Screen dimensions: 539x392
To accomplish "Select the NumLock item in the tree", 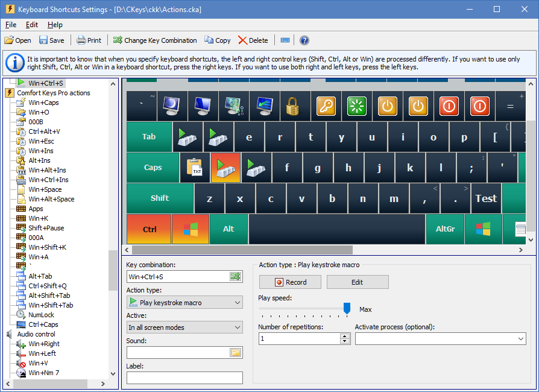I will point(41,315).
